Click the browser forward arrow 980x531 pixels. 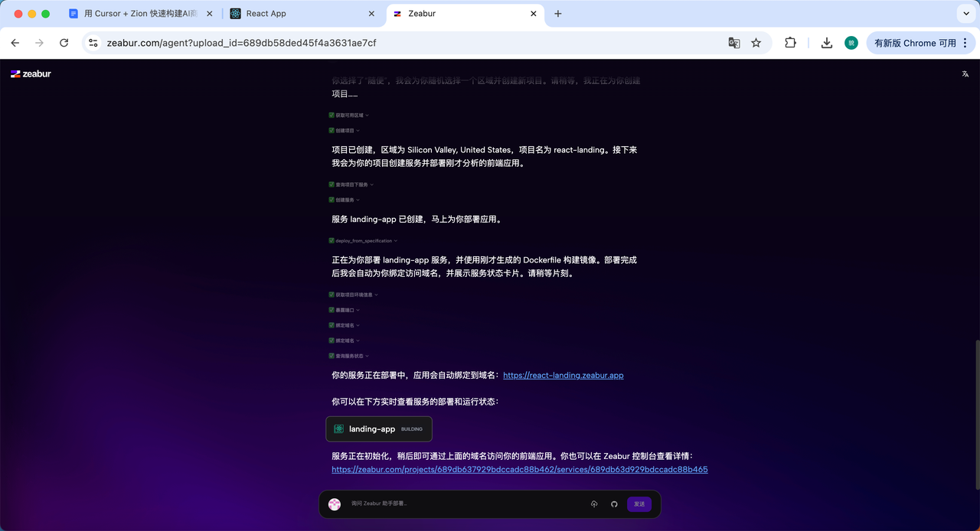tap(39, 43)
